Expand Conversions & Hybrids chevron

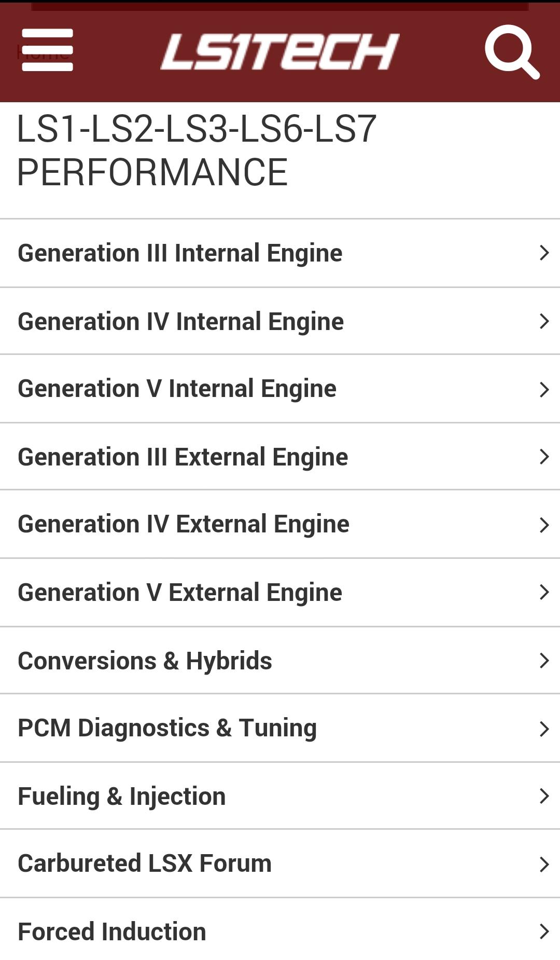544,661
